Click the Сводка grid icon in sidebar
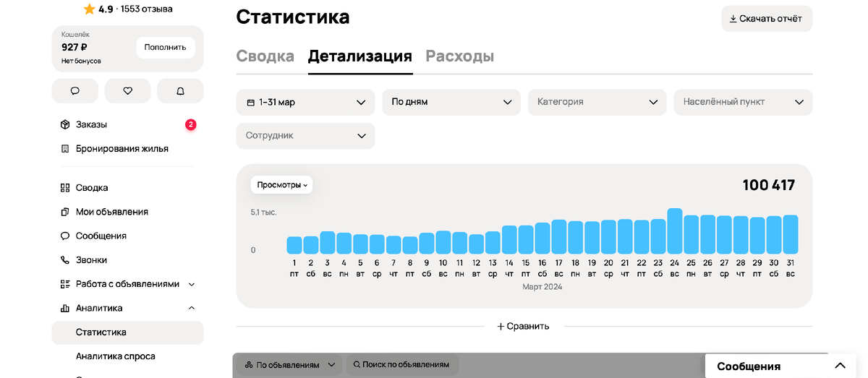The width and height of the screenshot is (868, 378). (65, 187)
